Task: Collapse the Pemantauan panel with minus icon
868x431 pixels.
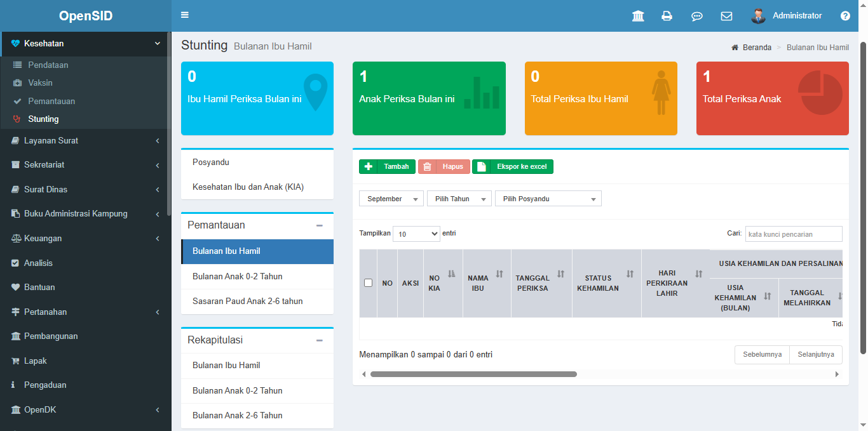Action: (320, 225)
